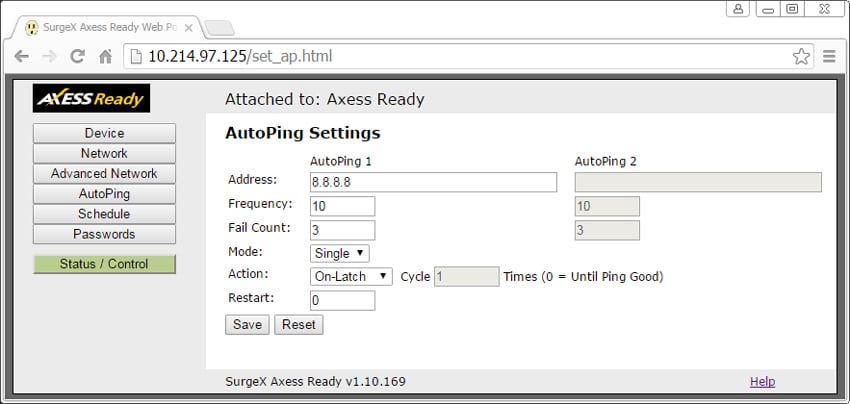
Task: Open the Passwords page
Action: 104,234
